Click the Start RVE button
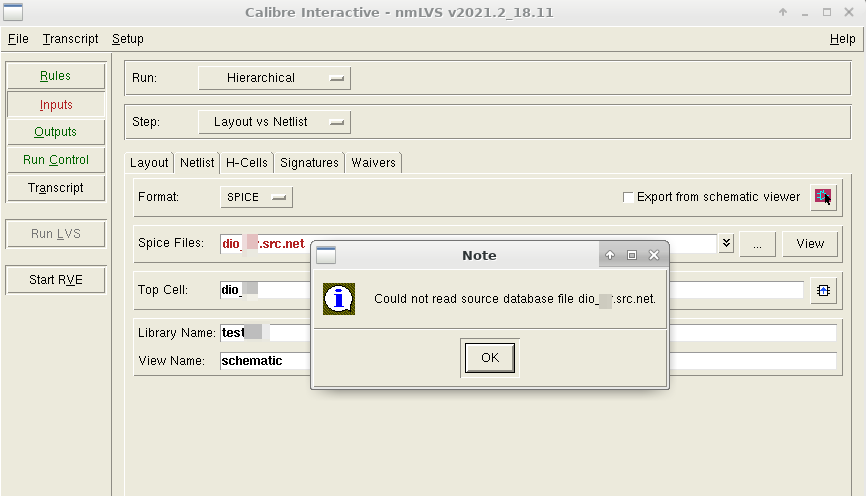 tap(55, 280)
